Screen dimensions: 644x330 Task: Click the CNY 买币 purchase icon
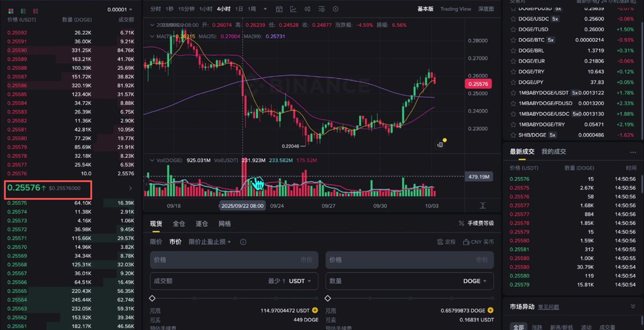pyautogui.click(x=466, y=241)
